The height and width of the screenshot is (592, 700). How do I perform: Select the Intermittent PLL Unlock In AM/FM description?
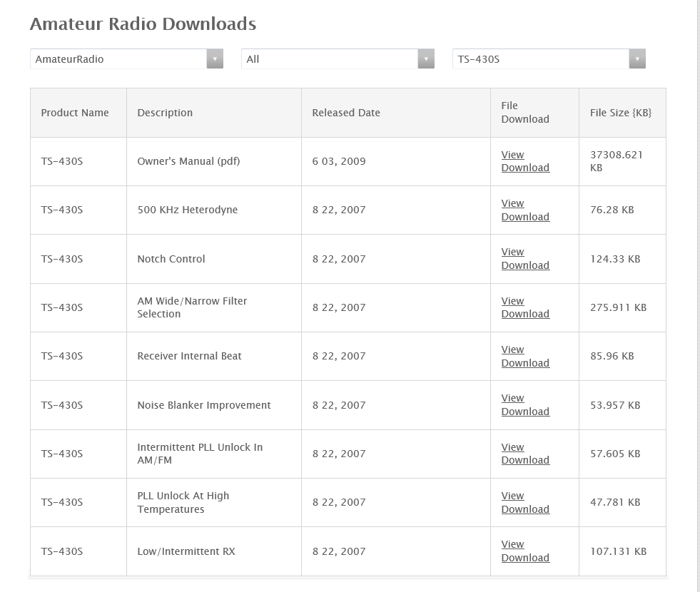(x=200, y=454)
